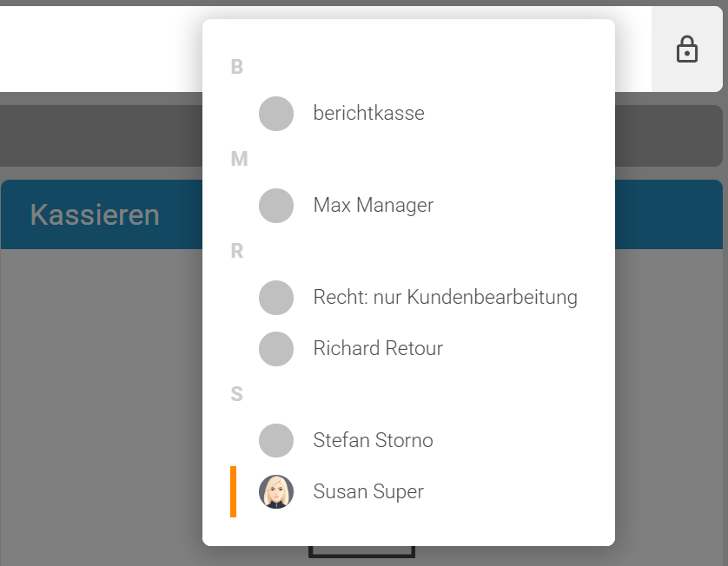Click the avatar beside Recht: nur Kundenbearbeitung
Image resolution: width=728 pixels, height=566 pixels.
point(276,298)
